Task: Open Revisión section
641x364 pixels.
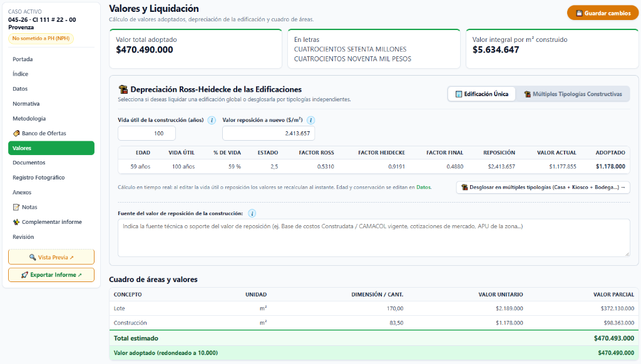Action: pyautogui.click(x=51, y=237)
